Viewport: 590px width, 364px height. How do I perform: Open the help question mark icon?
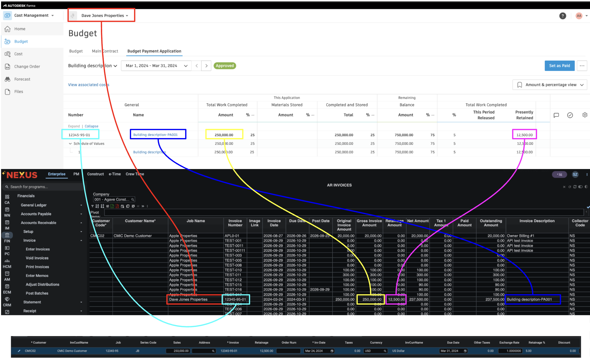(x=562, y=16)
